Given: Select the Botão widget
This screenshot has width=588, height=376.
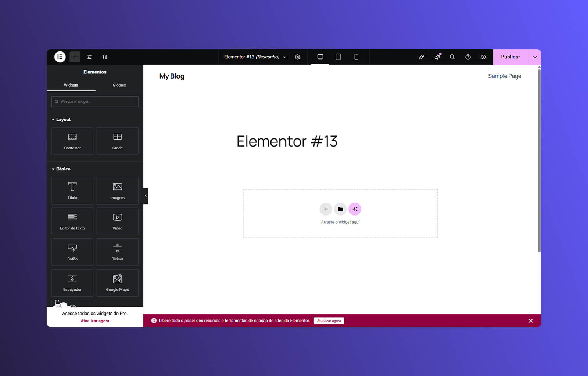Looking at the screenshot, I should pyautogui.click(x=72, y=252).
